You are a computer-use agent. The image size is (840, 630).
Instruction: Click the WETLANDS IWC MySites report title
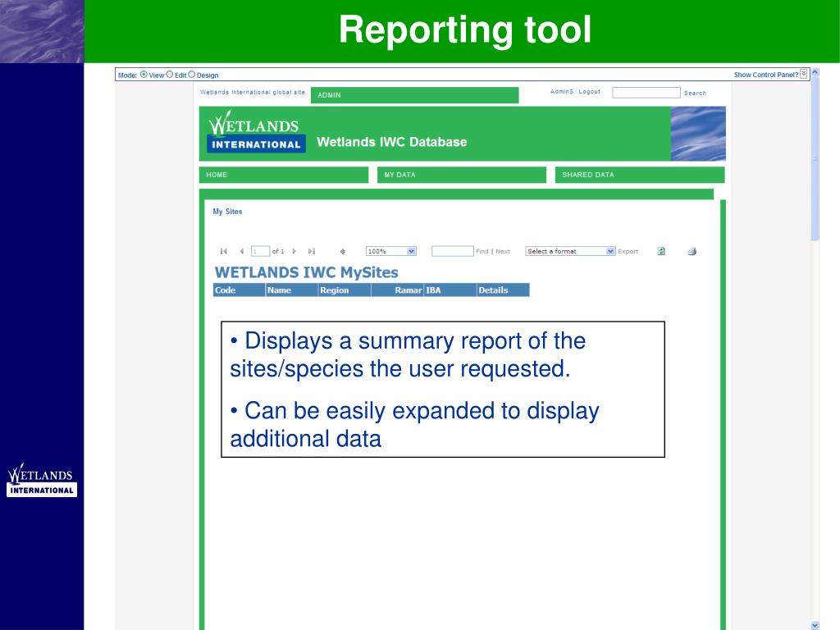[307, 272]
